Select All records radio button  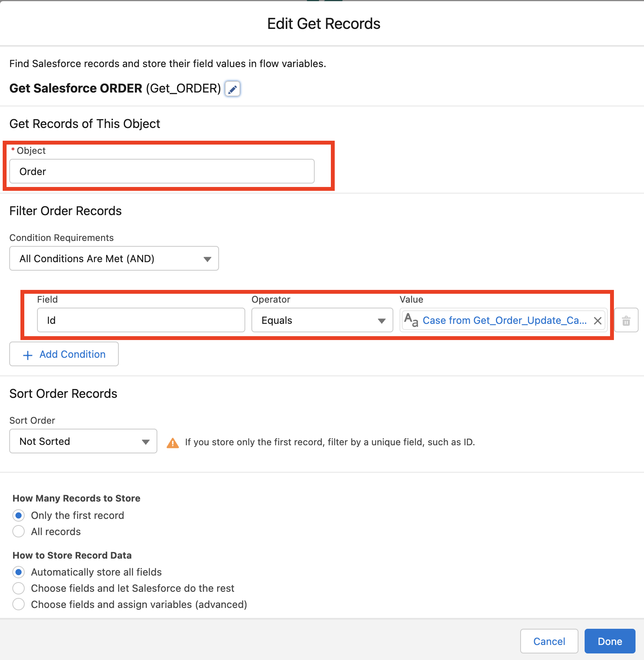19,532
